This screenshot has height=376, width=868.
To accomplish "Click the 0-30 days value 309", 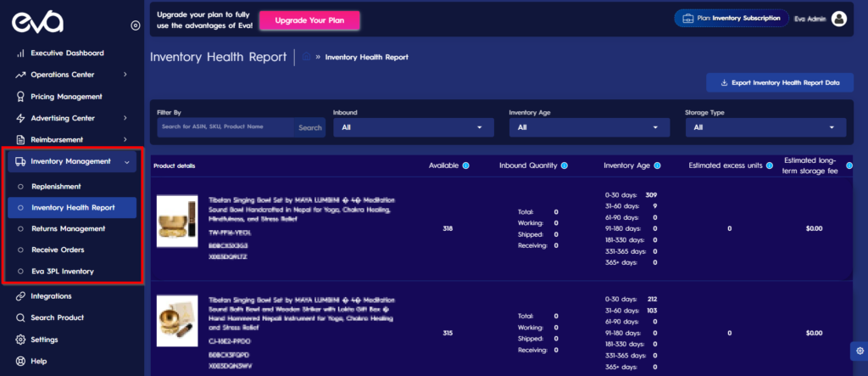I will (x=652, y=194).
